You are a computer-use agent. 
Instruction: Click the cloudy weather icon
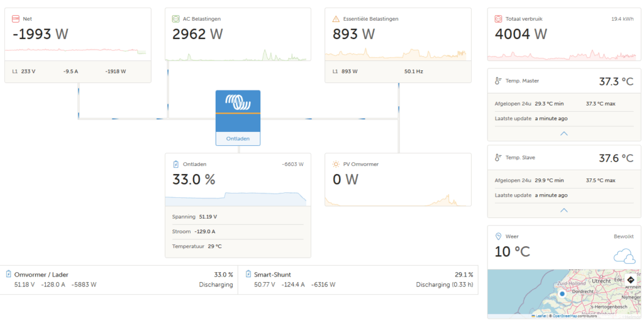click(624, 256)
